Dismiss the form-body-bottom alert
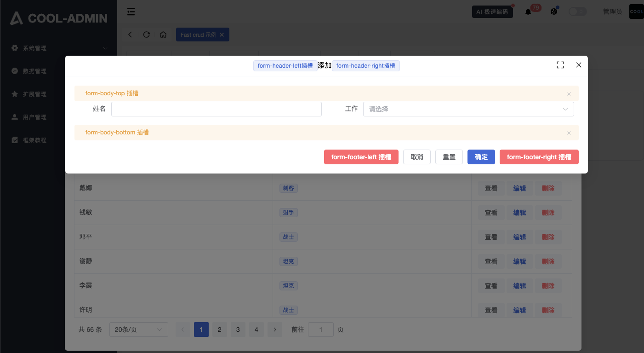644x353 pixels. 569,133
